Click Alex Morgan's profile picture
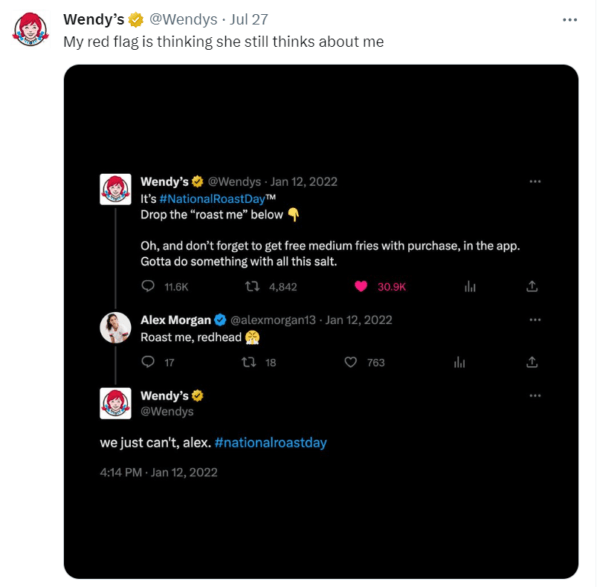The image size is (600, 587). coord(116,327)
